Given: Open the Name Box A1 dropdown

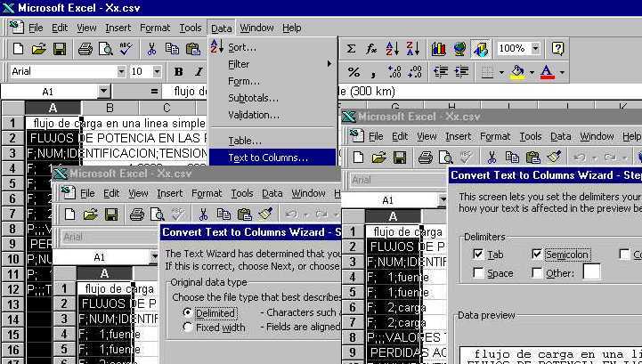Looking at the screenshot, I should [x=104, y=92].
